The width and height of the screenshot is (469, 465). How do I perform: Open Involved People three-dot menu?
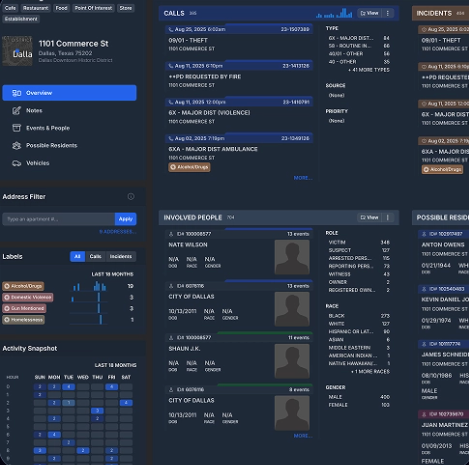click(x=388, y=218)
